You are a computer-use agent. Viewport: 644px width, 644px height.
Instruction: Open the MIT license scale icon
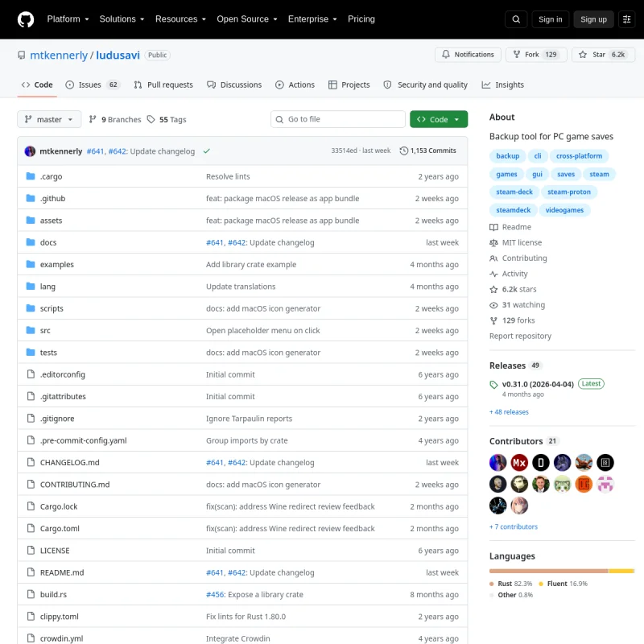tap(493, 243)
